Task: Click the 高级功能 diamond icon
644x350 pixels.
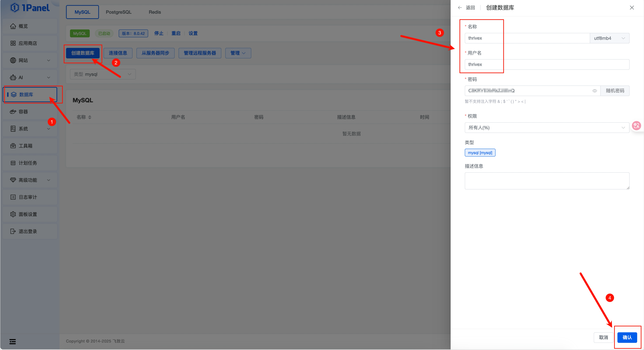Action: [13, 180]
